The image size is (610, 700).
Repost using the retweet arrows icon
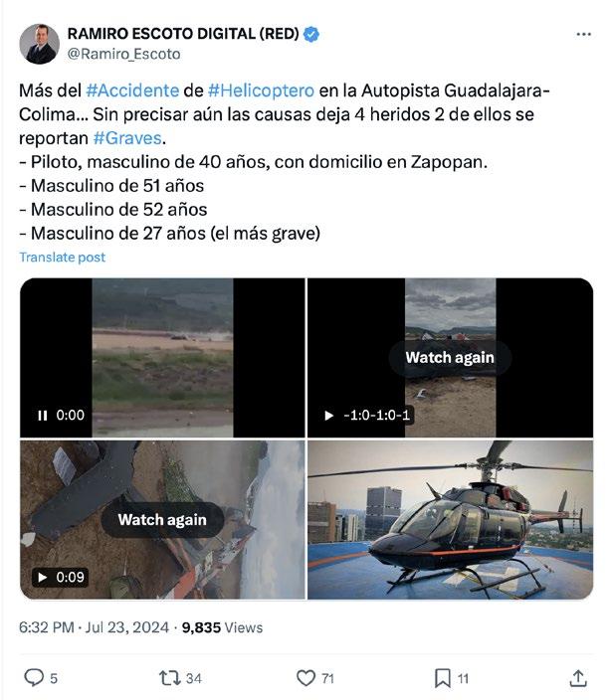pyautogui.click(x=170, y=678)
